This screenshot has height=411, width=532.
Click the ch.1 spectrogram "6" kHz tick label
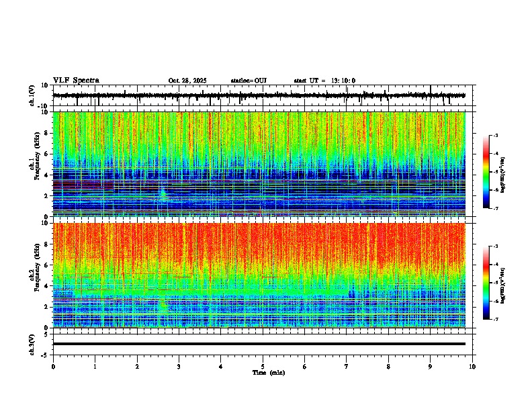coord(46,154)
